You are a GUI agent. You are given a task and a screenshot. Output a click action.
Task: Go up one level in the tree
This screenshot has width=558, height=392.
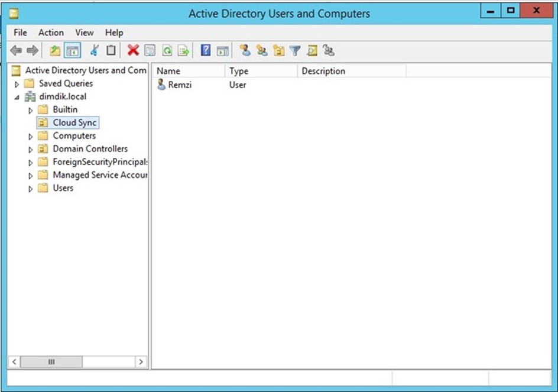tap(55, 51)
